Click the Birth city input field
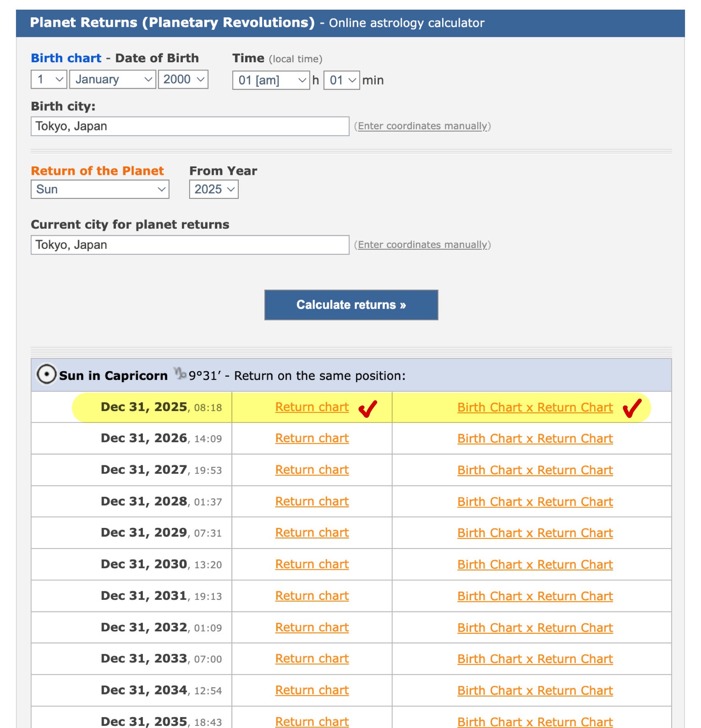 pos(190,127)
